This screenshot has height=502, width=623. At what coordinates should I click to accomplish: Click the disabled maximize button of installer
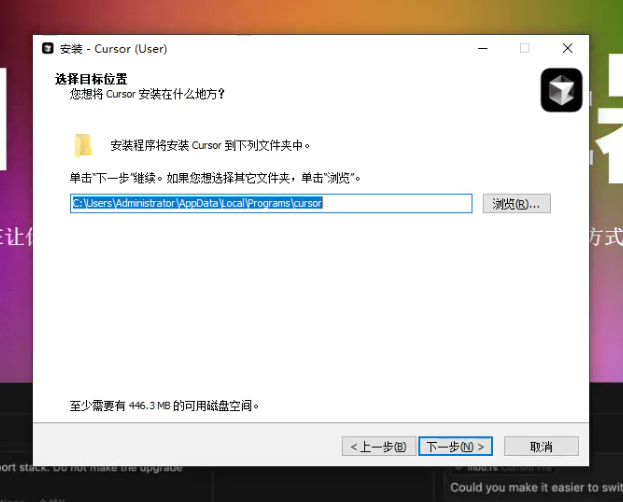[x=524, y=48]
